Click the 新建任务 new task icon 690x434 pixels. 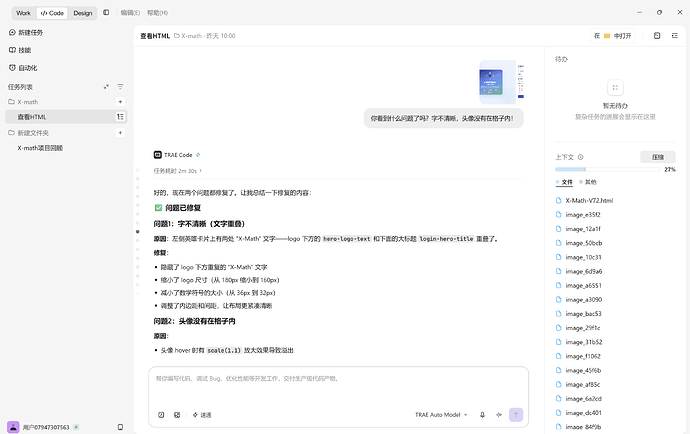[x=12, y=33]
